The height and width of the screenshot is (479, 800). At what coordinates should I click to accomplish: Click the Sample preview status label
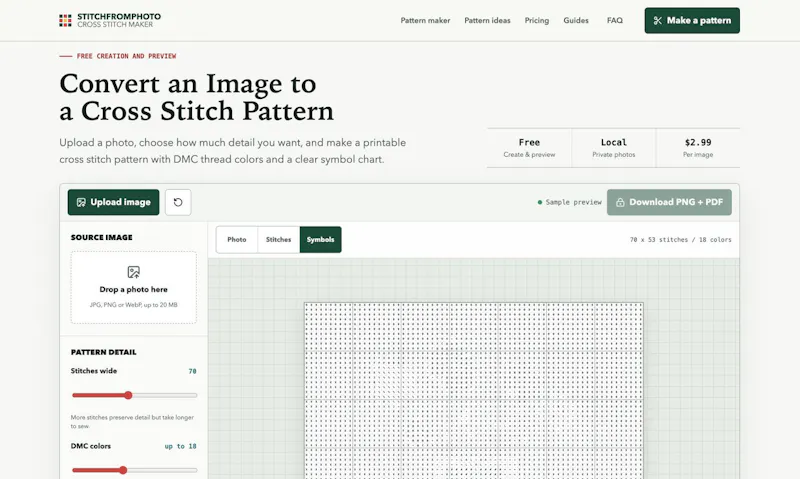tap(569, 202)
